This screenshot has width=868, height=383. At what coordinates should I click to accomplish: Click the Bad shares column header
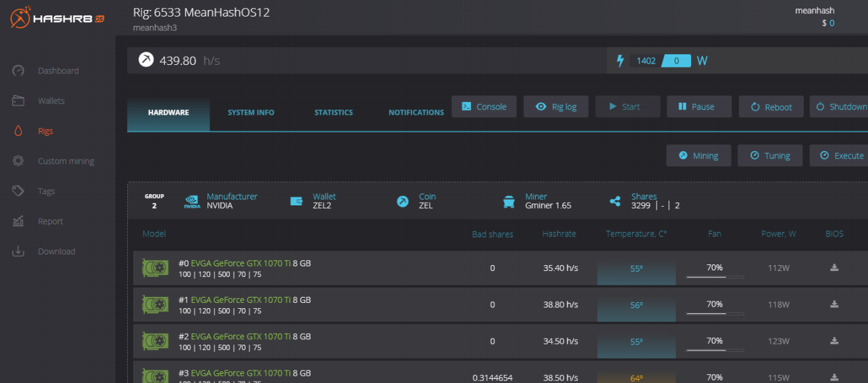pos(492,234)
